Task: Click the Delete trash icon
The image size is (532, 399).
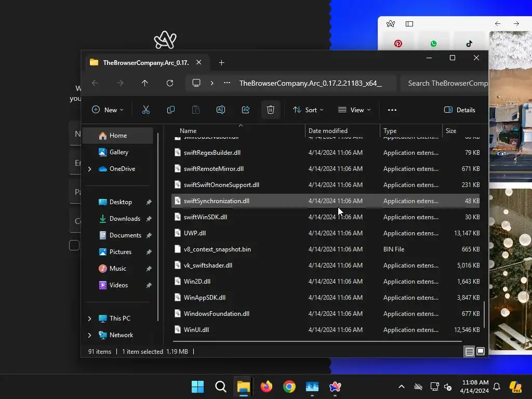Action: pyautogui.click(x=270, y=110)
